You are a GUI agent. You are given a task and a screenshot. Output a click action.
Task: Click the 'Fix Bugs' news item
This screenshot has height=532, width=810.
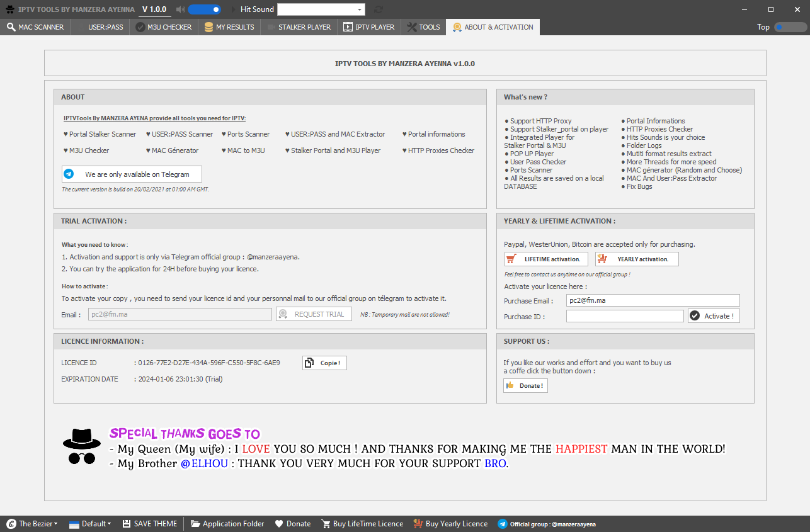[637, 186]
